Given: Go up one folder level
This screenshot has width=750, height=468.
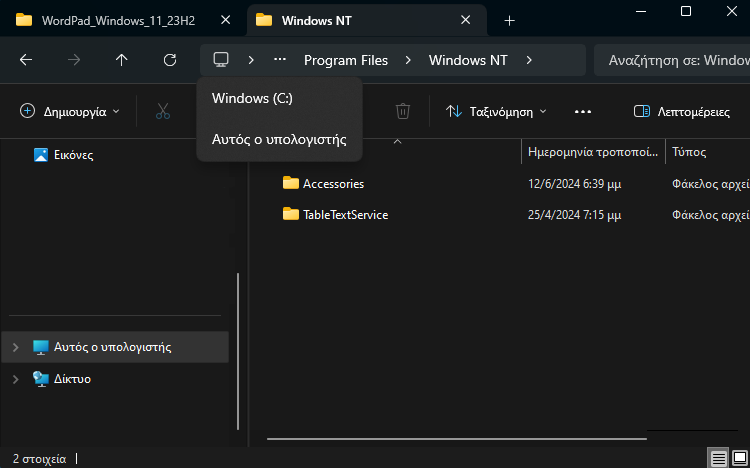Looking at the screenshot, I should click(x=121, y=60).
